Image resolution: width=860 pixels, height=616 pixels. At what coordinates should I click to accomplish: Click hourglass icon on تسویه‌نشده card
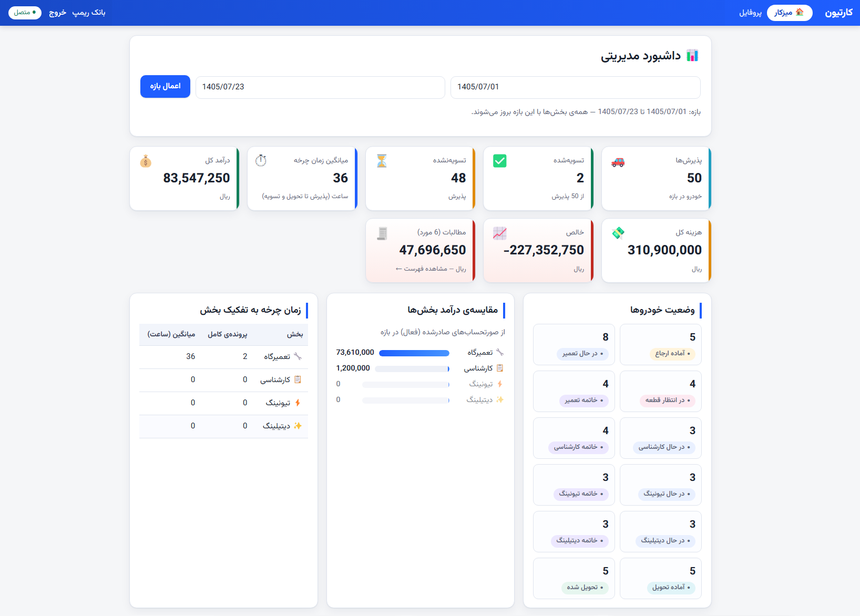tap(382, 161)
